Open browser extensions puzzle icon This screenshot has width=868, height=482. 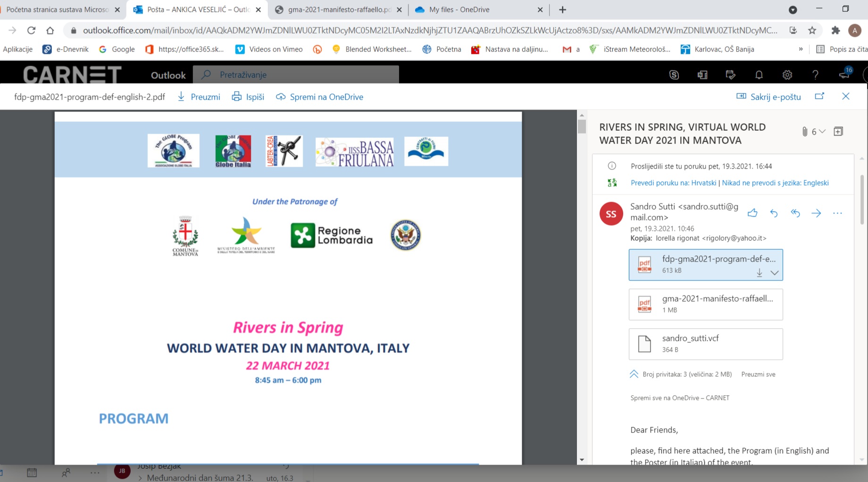coord(835,30)
